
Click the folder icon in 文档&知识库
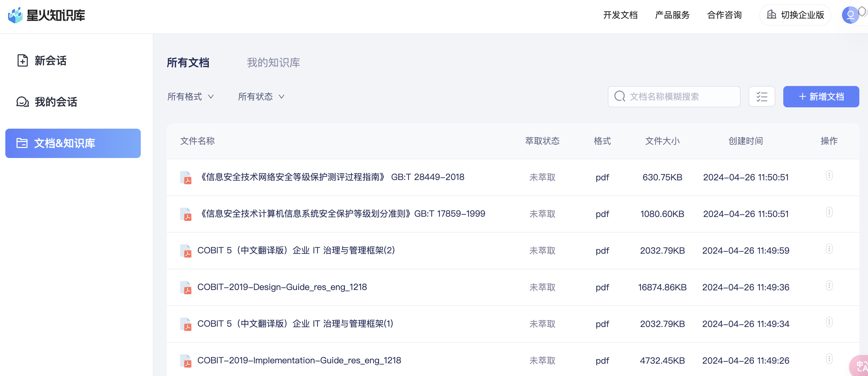[22, 143]
